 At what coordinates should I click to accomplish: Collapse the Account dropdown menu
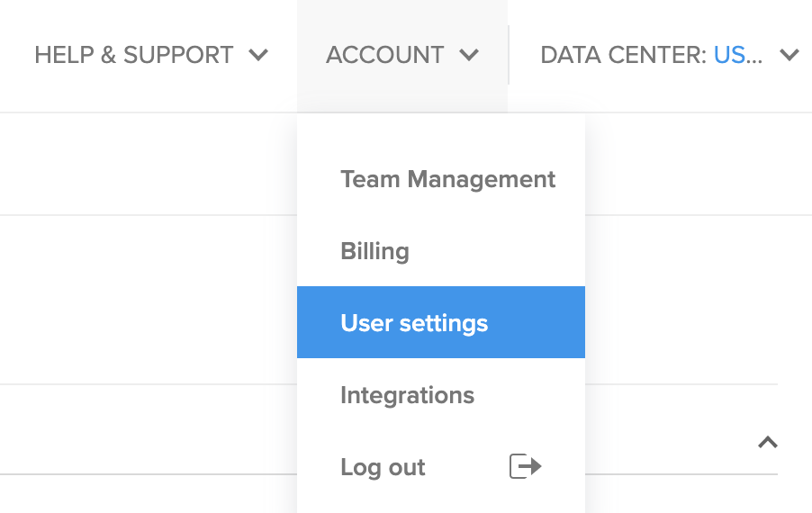pos(402,55)
